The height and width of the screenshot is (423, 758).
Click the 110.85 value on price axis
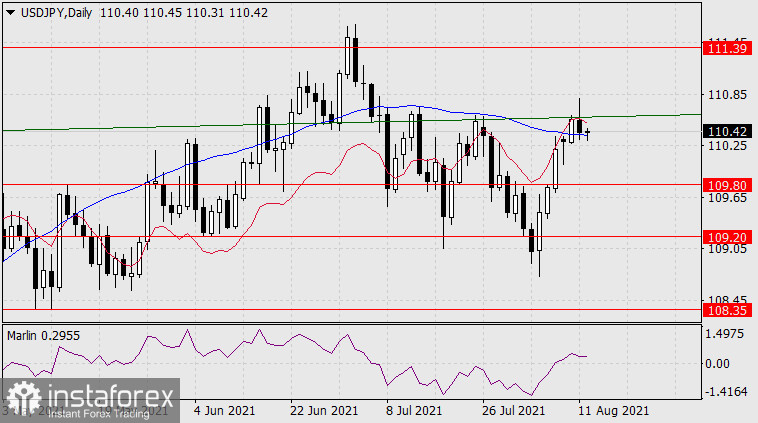click(726, 95)
